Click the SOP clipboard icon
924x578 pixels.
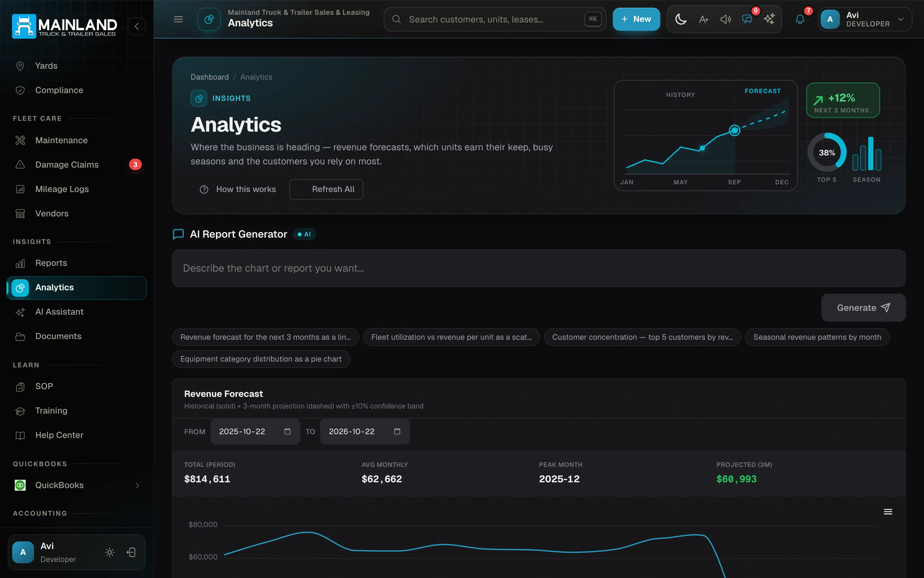tap(20, 387)
